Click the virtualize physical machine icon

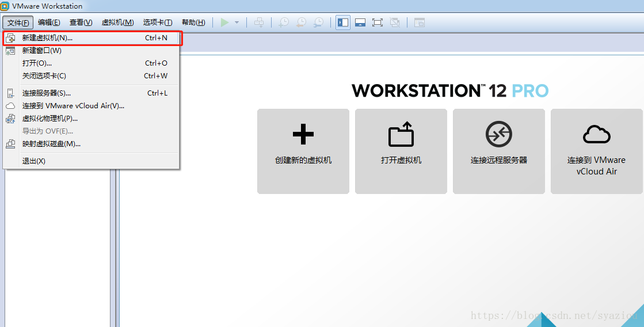click(10, 119)
